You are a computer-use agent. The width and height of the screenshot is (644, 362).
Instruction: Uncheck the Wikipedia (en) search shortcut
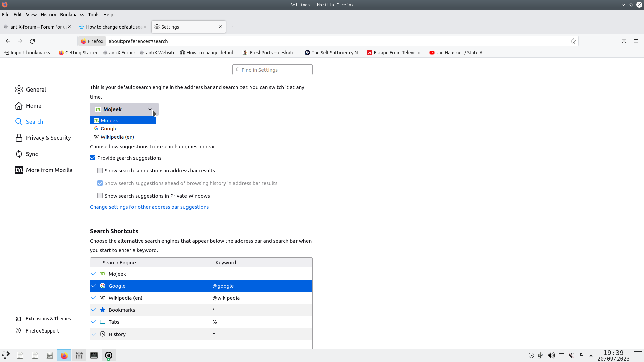(94, 298)
